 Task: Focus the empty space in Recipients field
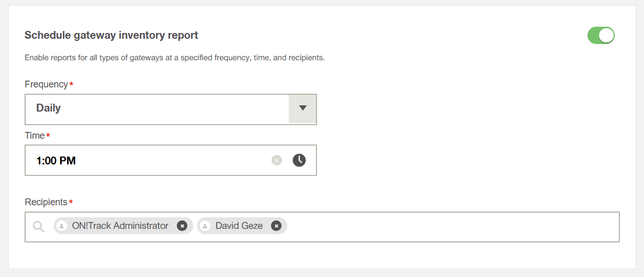click(x=450, y=226)
